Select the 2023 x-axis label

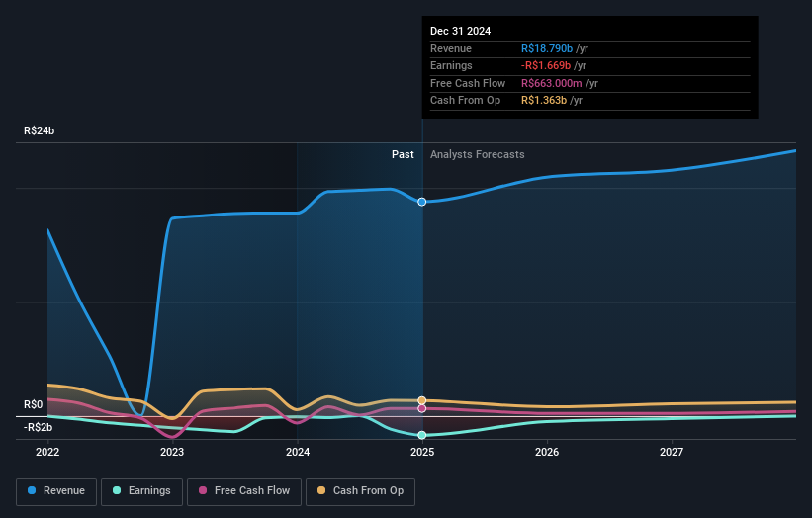coord(172,452)
